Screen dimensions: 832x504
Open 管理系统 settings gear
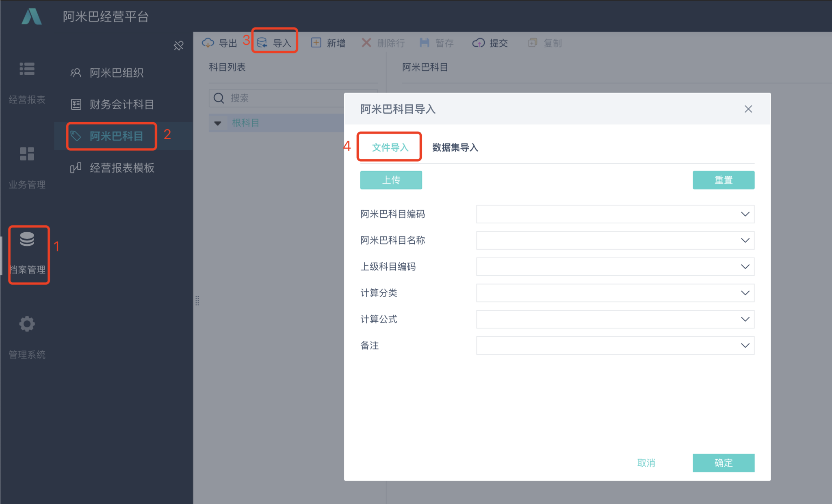(x=27, y=324)
